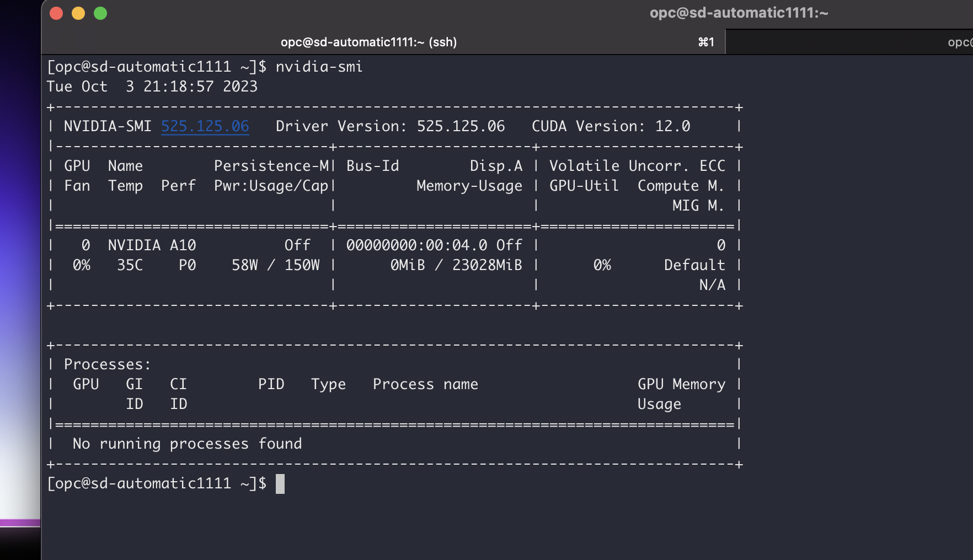Click the terminal cursor at the last prompt

[x=280, y=484]
